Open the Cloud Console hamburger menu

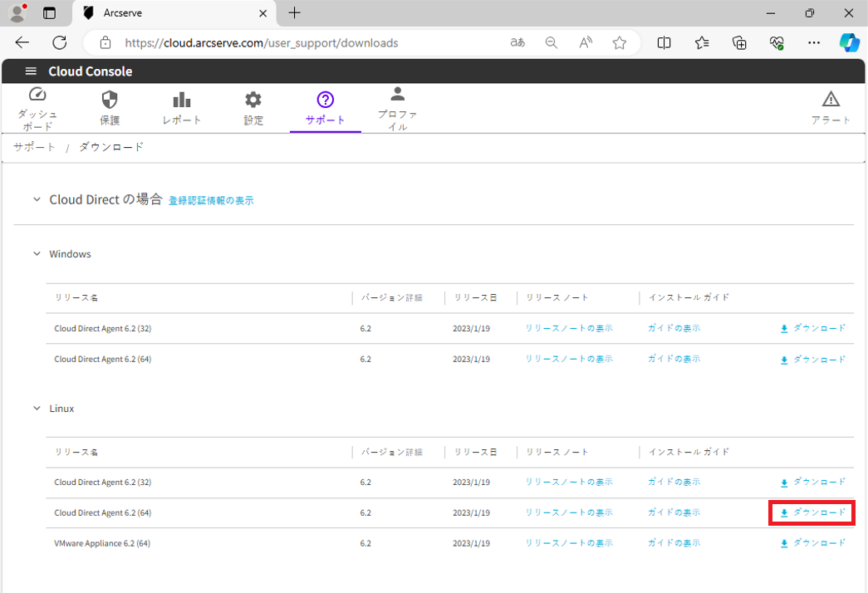31,71
